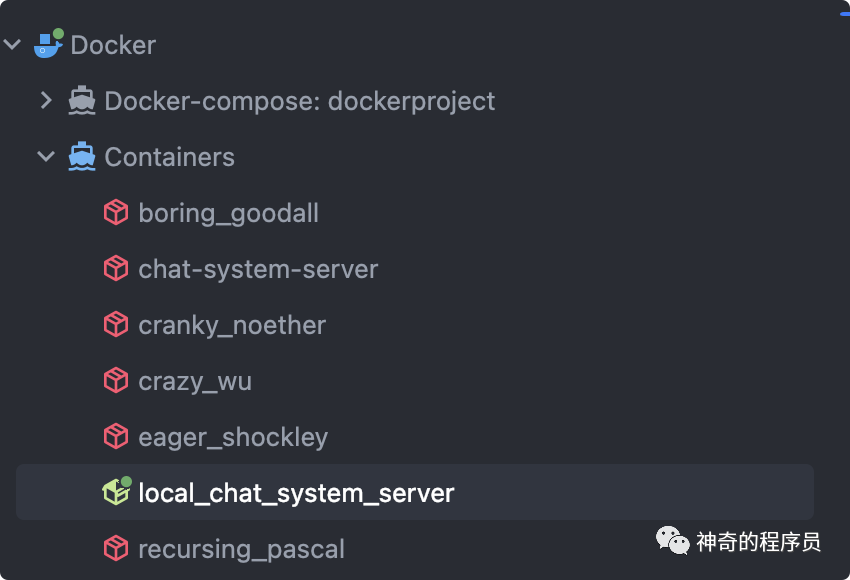Image resolution: width=850 pixels, height=580 pixels.
Task: Open the eager_shockley container
Action: [233, 437]
